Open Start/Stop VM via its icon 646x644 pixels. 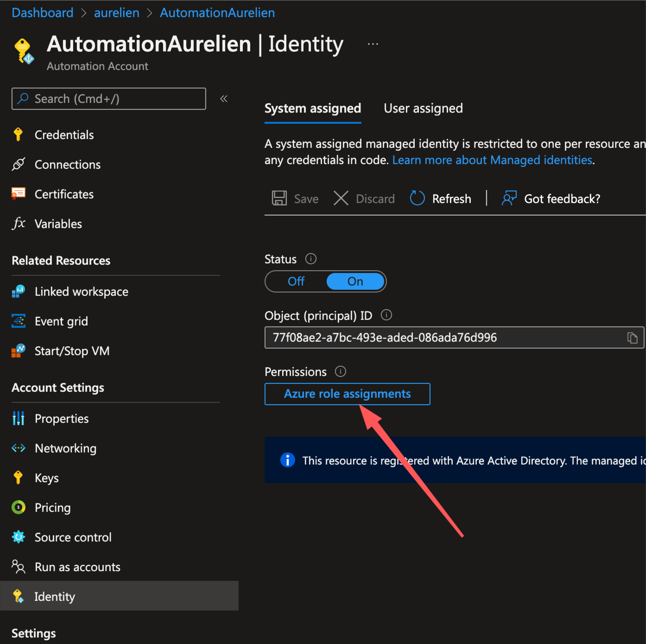point(18,351)
